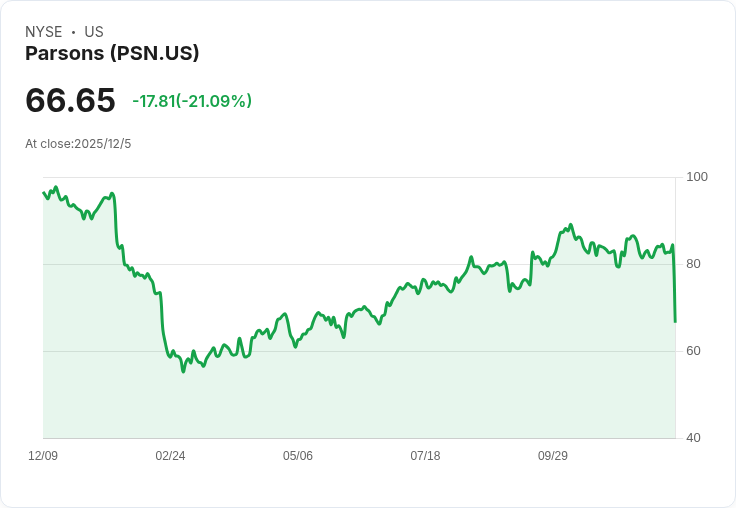Click the 05/06 date axis label
The width and height of the screenshot is (736, 508).
tap(298, 455)
